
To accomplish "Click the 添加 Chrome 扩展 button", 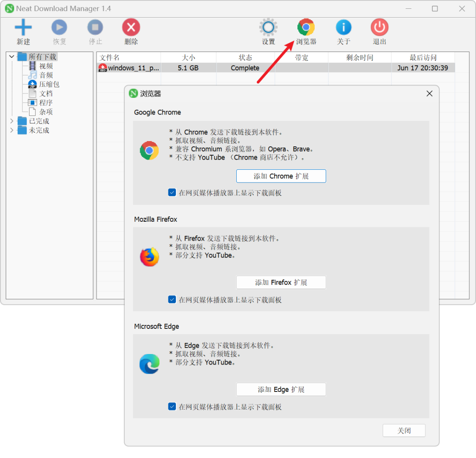I will (x=281, y=176).
